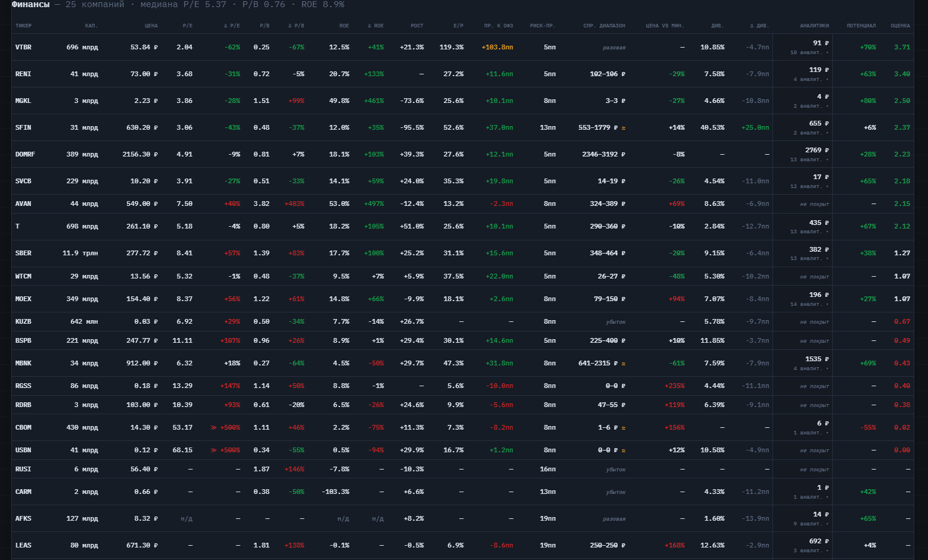The height and width of the screenshot is (560, 928).
Task: Select the 11.85% dividend yield for BSPB
Action: pyautogui.click(x=712, y=341)
